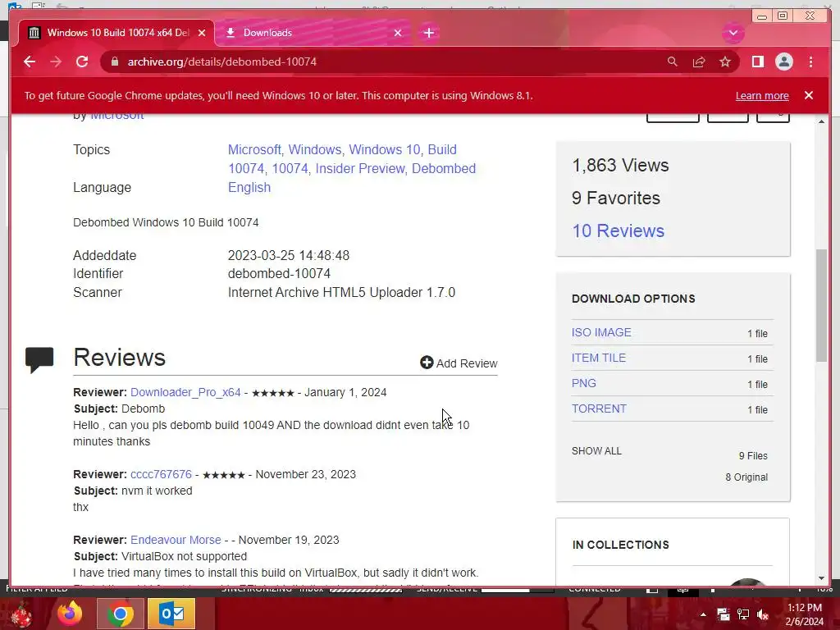Open the Insider Preview topic link
The image size is (840, 630).
(x=359, y=168)
